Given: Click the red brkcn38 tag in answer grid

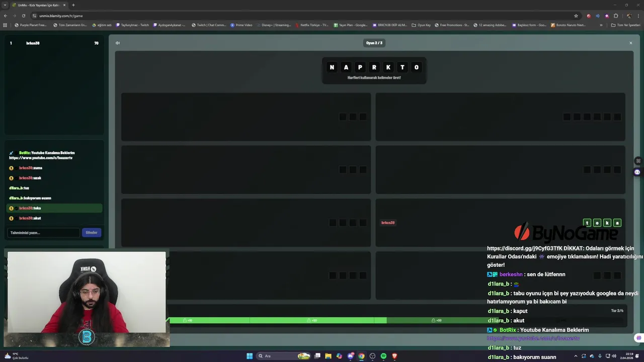Looking at the screenshot, I should pos(388,223).
